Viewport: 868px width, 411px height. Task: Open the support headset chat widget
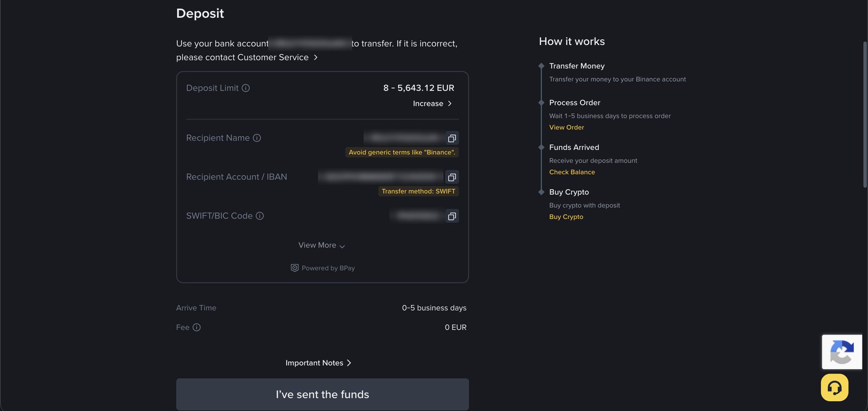coord(834,388)
